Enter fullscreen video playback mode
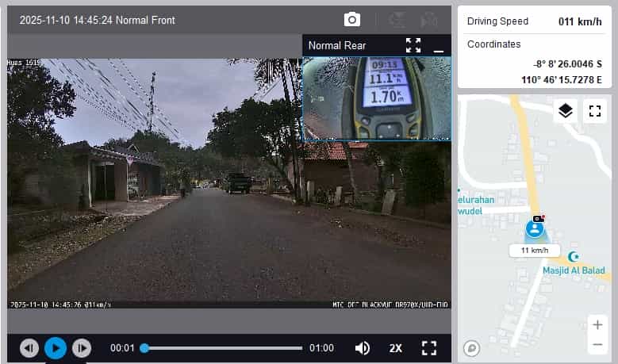This screenshot has height=364, width=618. click(x=429, y=347)
